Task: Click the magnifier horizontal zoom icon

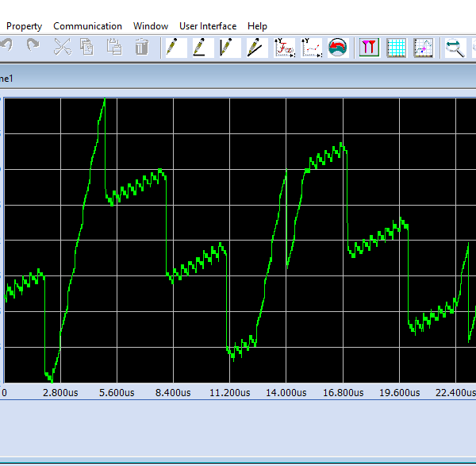Action: 455,48
